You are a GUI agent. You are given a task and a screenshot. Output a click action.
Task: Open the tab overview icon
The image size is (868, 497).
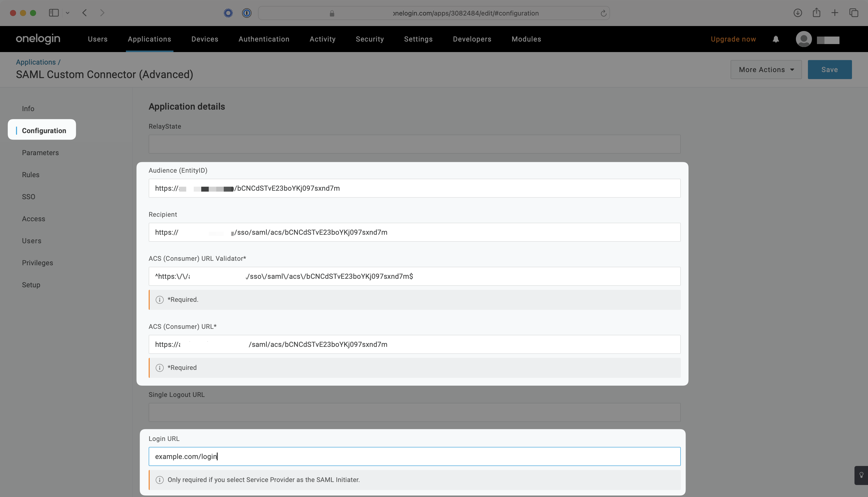pos(854,13)
